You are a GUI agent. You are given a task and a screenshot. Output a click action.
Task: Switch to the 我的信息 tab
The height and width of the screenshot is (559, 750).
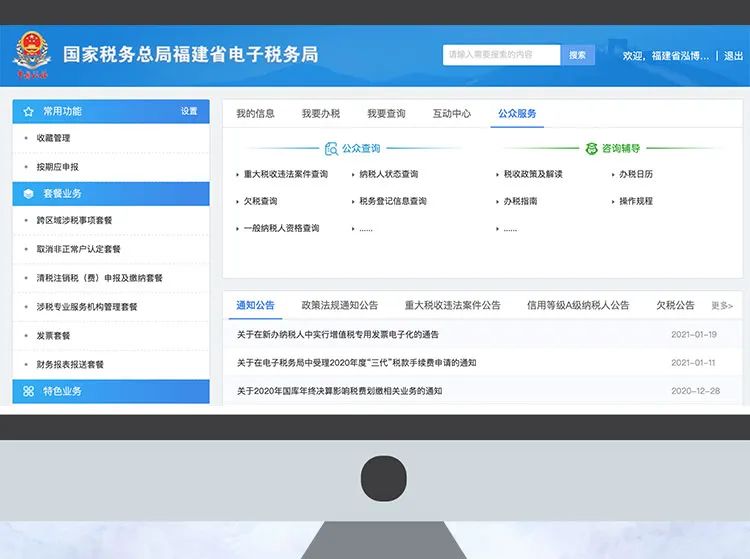point(255,114)
